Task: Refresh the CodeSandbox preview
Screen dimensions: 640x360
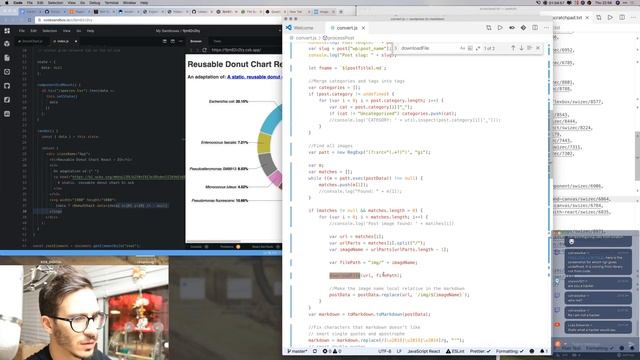Action: tap(204, 50)
